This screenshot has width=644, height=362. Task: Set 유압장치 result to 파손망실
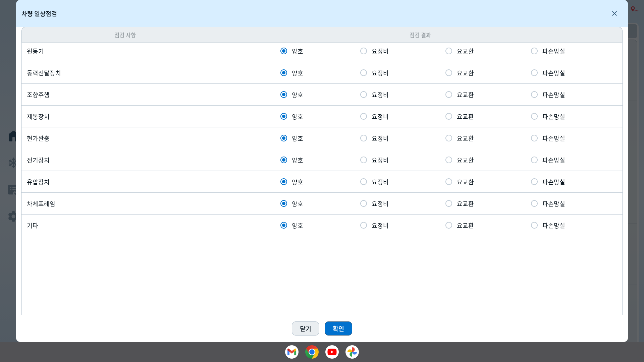tap(534, 182)
